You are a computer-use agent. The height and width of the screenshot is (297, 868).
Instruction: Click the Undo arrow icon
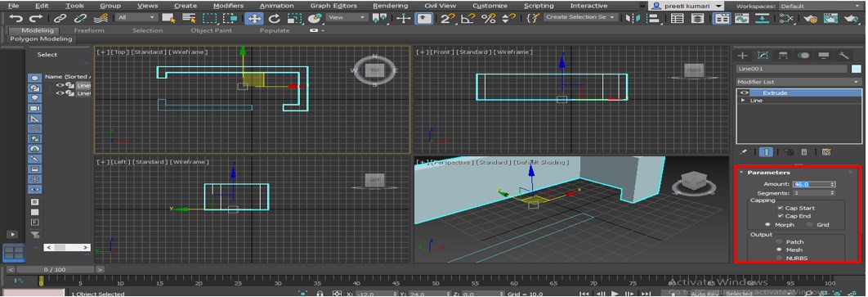point(16,18)
